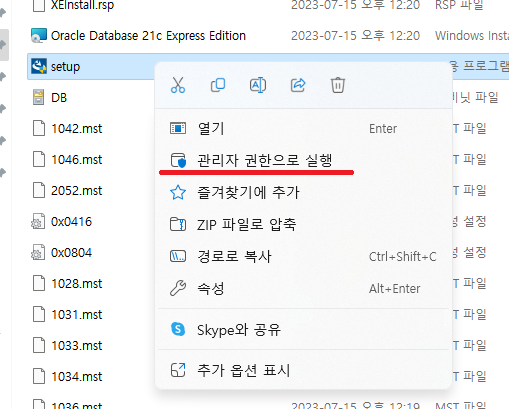Click the Windows Installer type cell
This screenshot has width=521, height=409.
click(x=472, y=36)
